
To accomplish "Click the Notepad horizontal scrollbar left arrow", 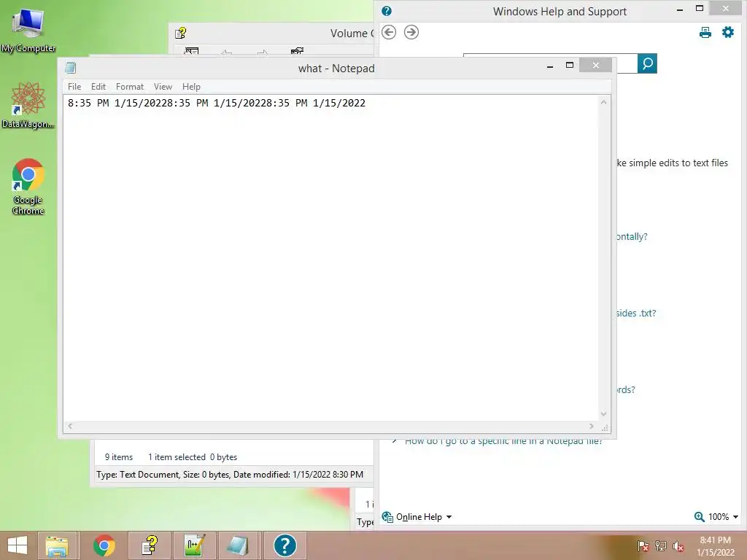I will 70,426.
